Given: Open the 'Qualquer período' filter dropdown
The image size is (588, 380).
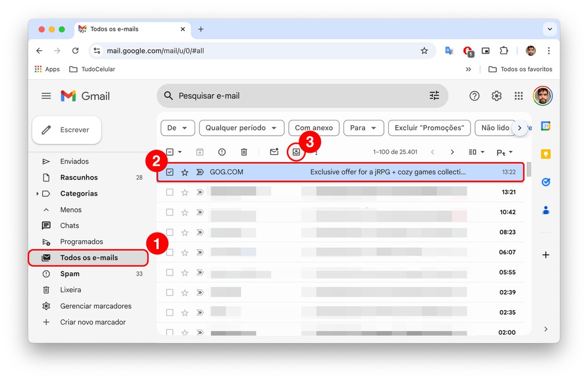Looking at the screenshot, I should [242, 128].
